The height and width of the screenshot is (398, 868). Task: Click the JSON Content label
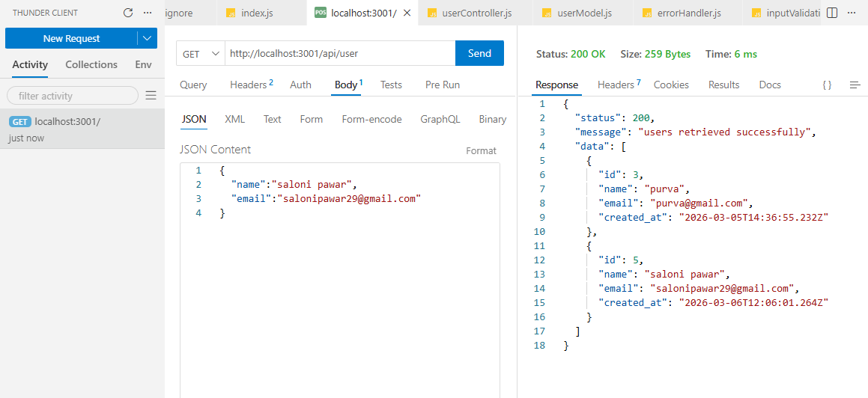pyautogui.click(x=216, y=150)
